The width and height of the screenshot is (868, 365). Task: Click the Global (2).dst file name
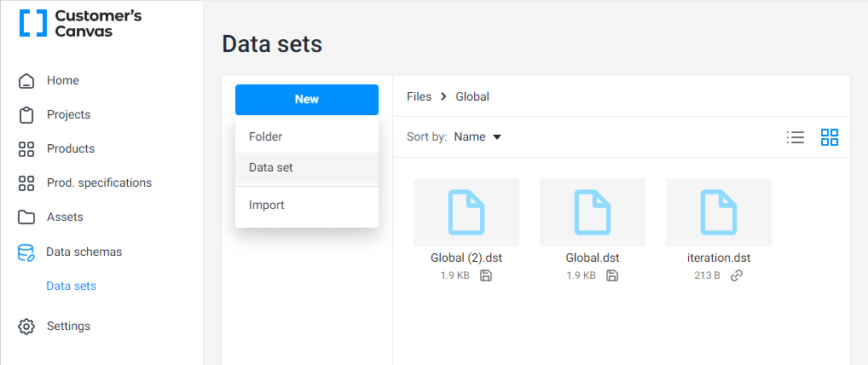click(466, 258)
